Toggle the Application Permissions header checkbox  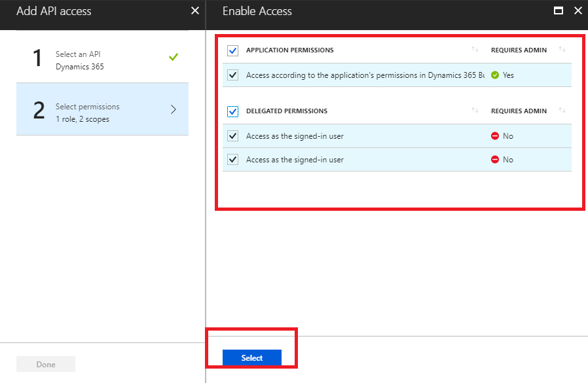[x=232, y=50]
